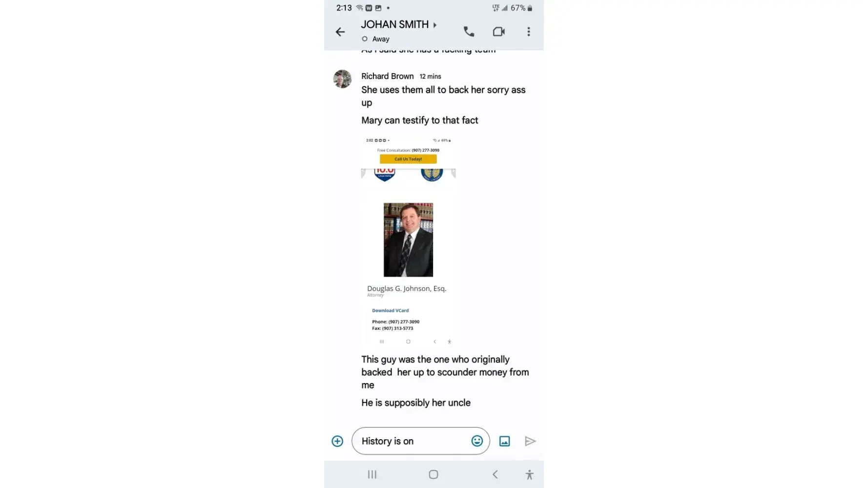Open the emoji picker in message box
This screenshot has width=868, height=488.
[477, 441]
